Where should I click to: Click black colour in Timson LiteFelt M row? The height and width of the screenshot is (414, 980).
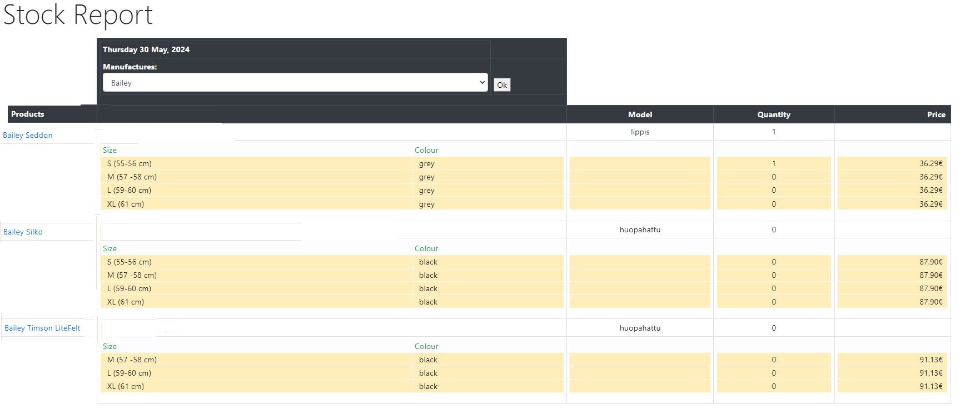point(428,360)
